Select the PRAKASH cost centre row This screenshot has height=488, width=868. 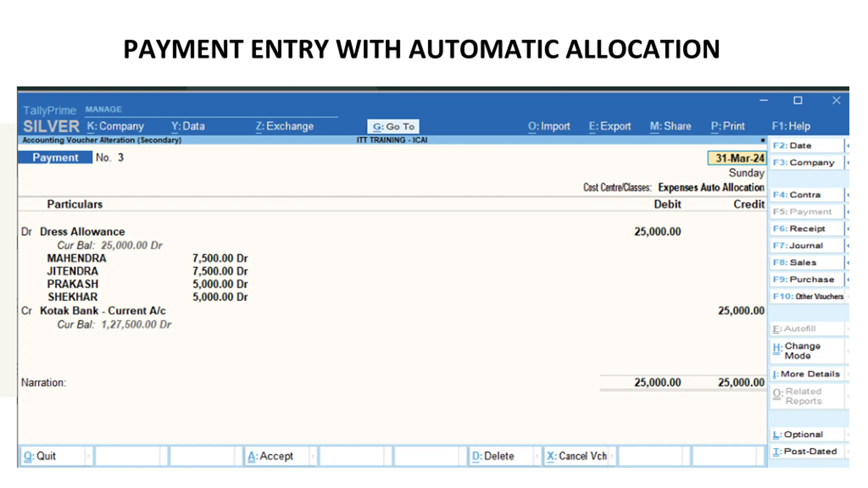pos(147,284)
